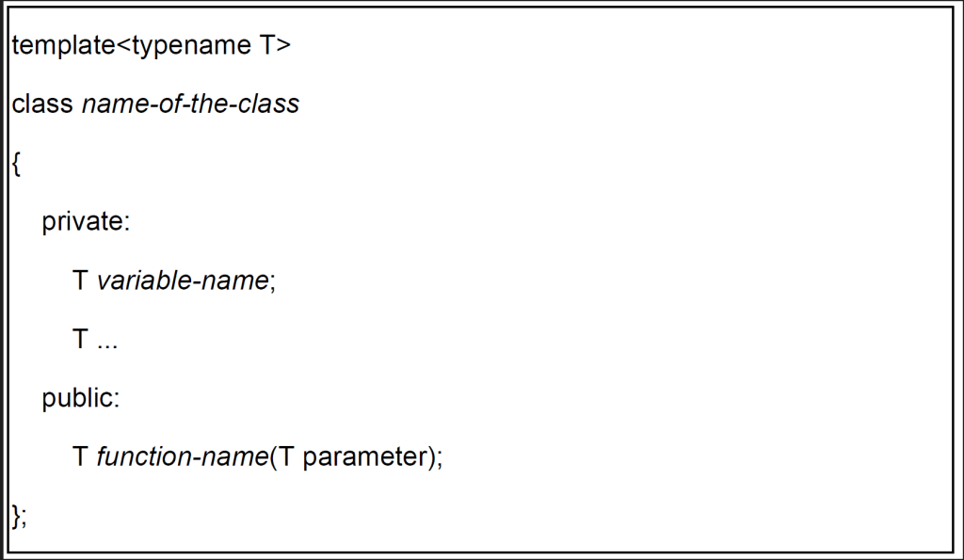The height and width of the screenshot is (560, 964).
Task: Select the italic 'variable-name' text
Action: [182, 280]
